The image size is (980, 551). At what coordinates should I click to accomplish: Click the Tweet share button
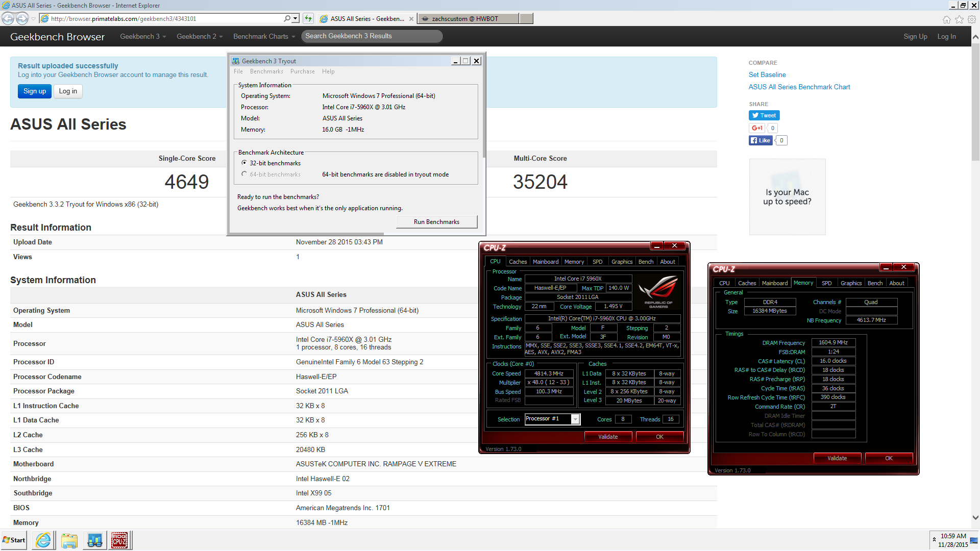764,115
